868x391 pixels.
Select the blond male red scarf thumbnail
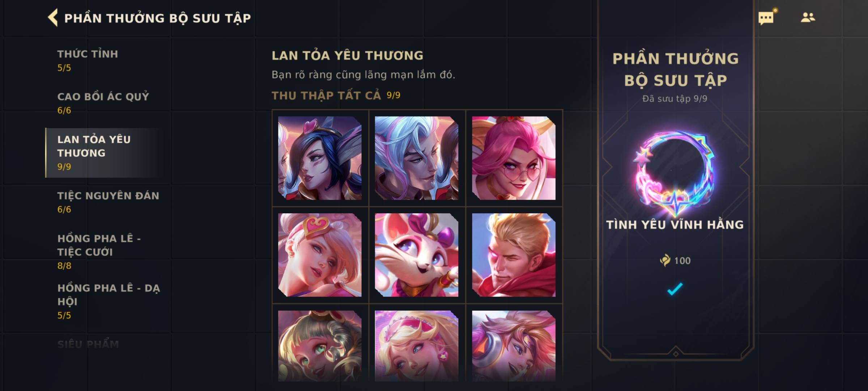514,255
